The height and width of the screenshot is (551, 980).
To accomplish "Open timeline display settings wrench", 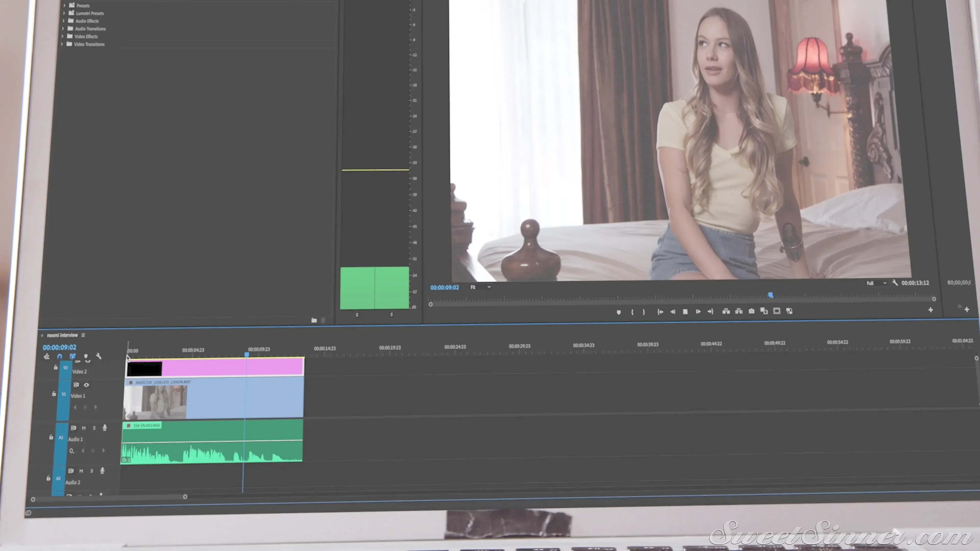I will 99,356.
